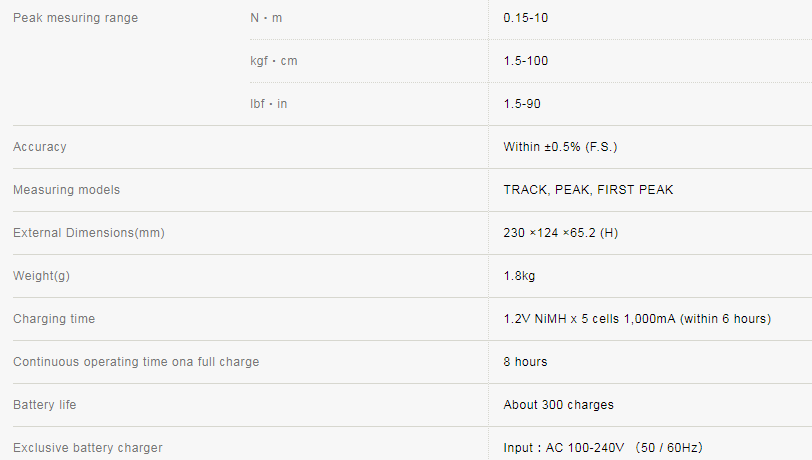Screen dimensions: 812x460
Task: Click the "Exclusive battery charger" label
Action: click(x=87, y=448)
